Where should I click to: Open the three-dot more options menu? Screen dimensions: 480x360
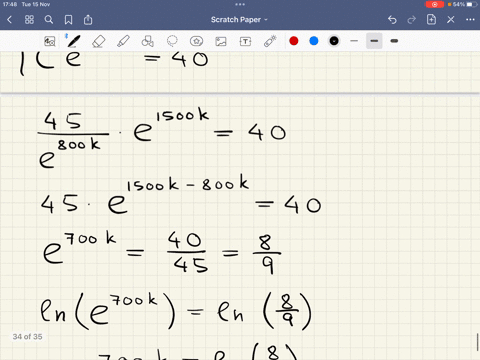(x=470, y=20)
